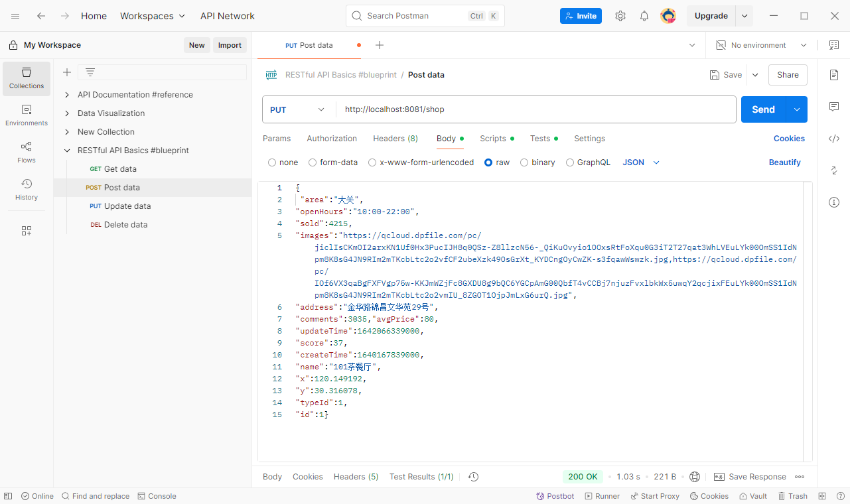Open the Send options dropdown arrow
This screenshot has width=850, height=504.
point(797,109)
